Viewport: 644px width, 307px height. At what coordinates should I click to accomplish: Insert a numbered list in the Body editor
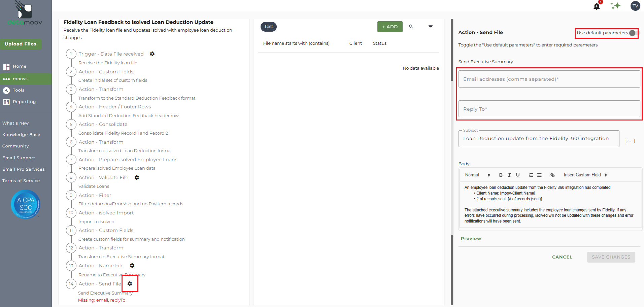[x=531, y=175]
